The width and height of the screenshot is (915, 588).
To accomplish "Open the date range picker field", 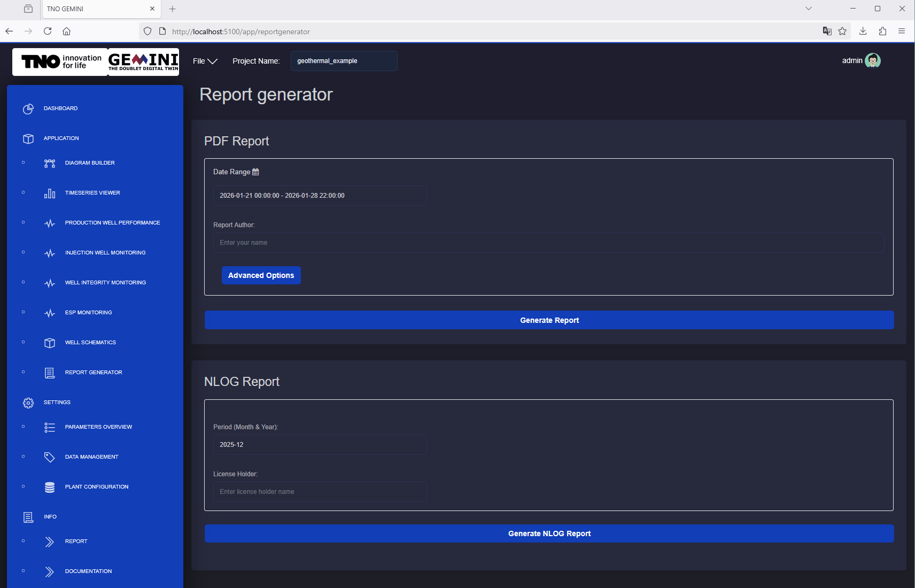I will pyautogui.click(x=320, y=196).
